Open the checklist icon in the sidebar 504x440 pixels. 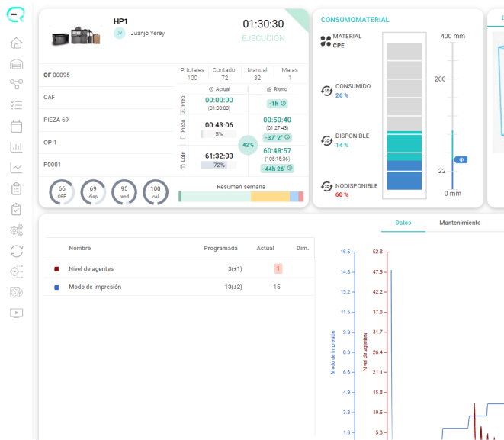coord(16,105)
